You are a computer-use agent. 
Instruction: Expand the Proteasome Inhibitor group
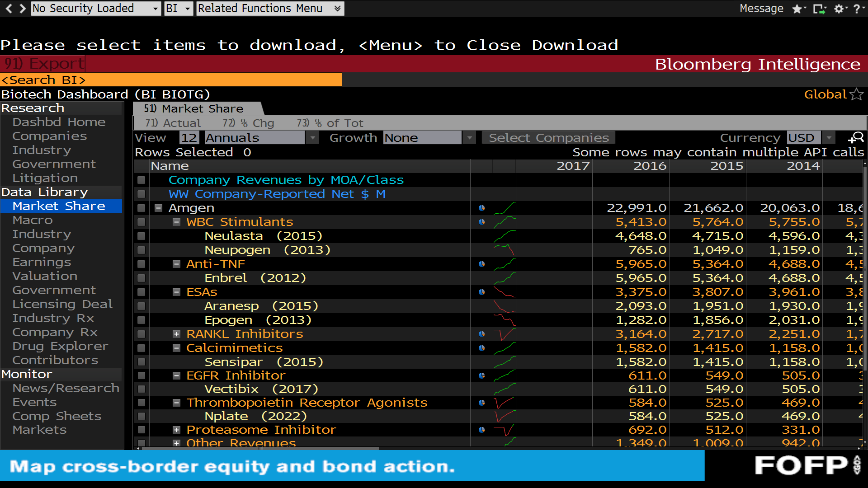(177, 430)
